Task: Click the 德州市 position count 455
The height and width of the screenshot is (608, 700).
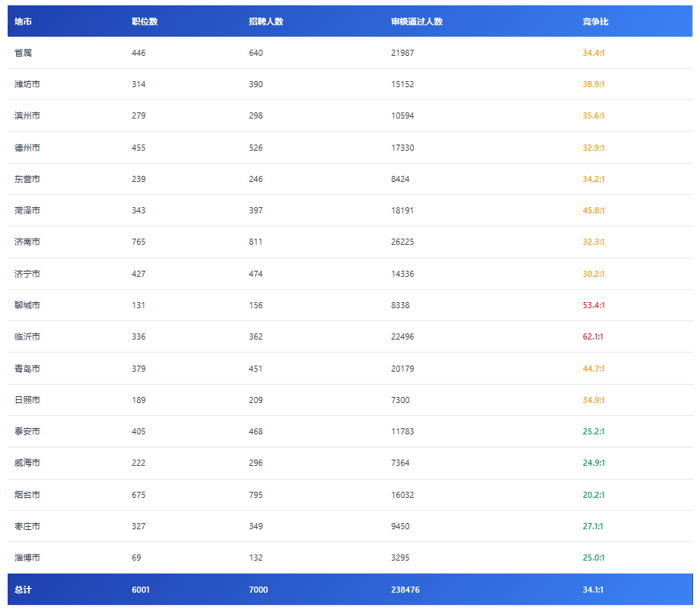Action: (x=138, y=148)
